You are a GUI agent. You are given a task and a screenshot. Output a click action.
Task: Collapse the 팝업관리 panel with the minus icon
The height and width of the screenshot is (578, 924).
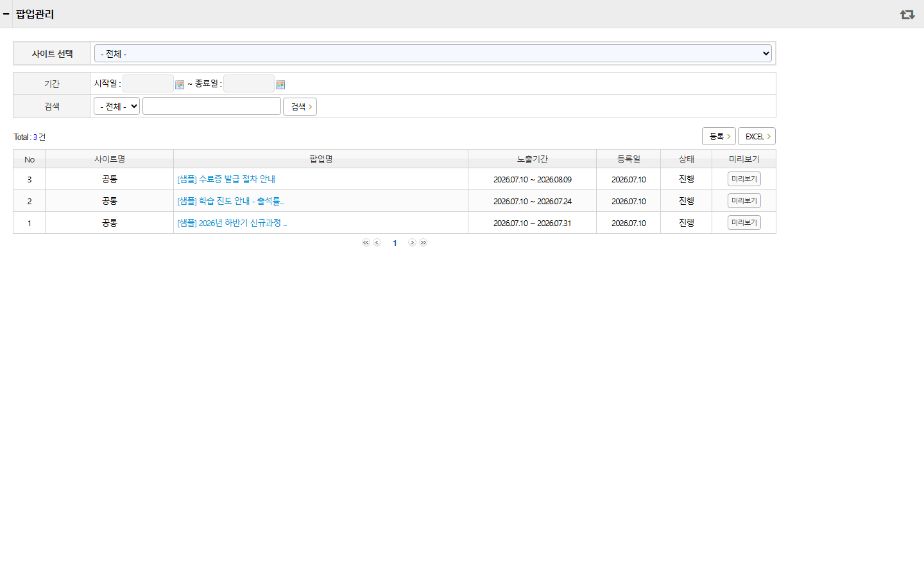6,13
